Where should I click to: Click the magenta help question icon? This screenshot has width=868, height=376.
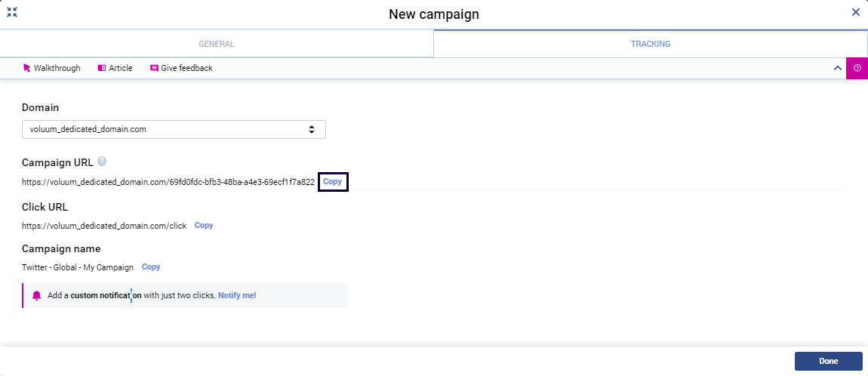[x=857, y=68]
